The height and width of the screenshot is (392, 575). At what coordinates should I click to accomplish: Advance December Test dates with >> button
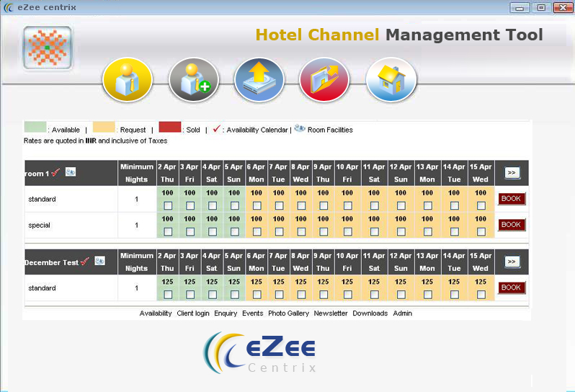[x=512, y=262]
